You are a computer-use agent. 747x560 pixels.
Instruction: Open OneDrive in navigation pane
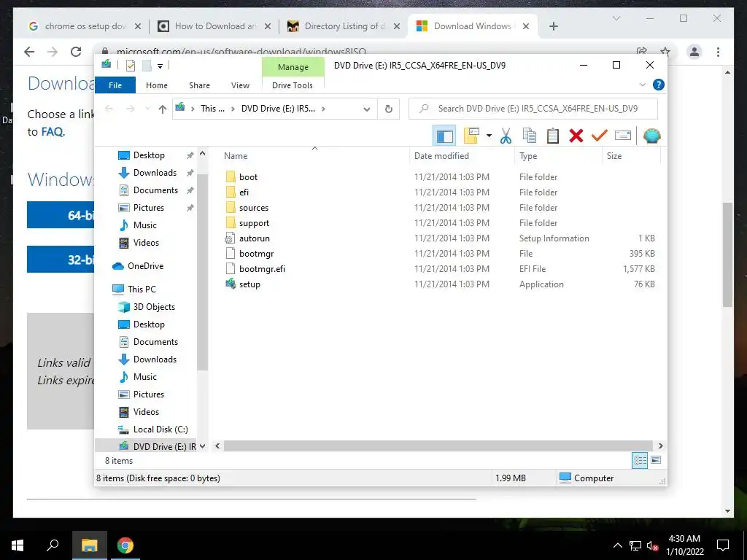pyautogui.click(x=145, y=266)
